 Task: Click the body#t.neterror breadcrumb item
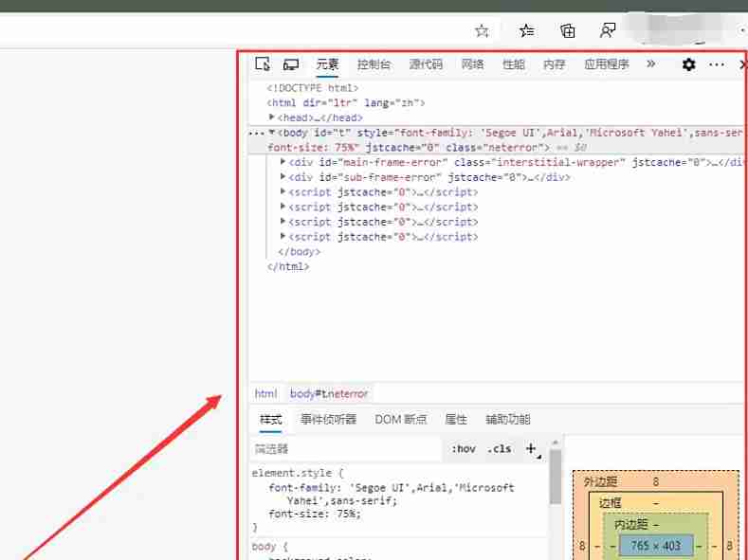pos(329,393)
